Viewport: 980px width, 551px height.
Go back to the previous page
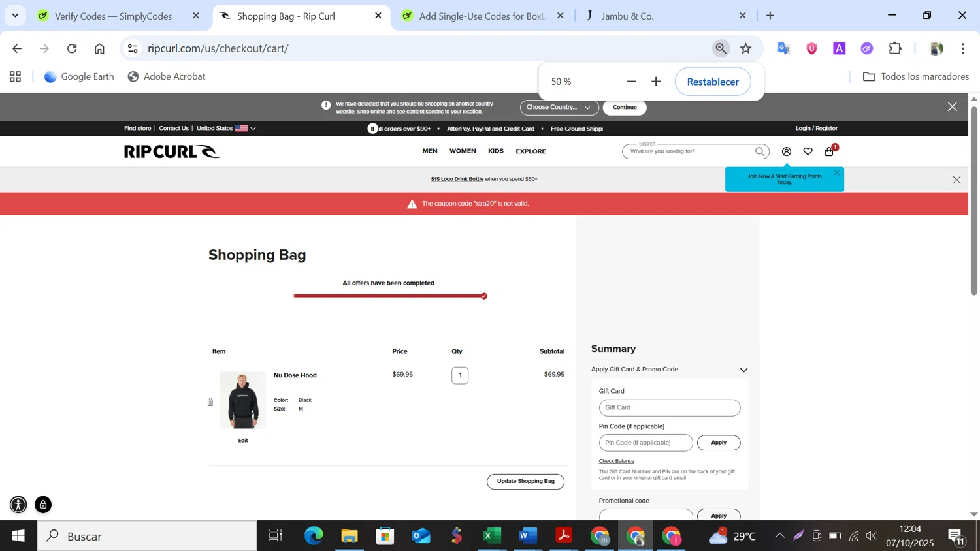click(x=17, y=48)
